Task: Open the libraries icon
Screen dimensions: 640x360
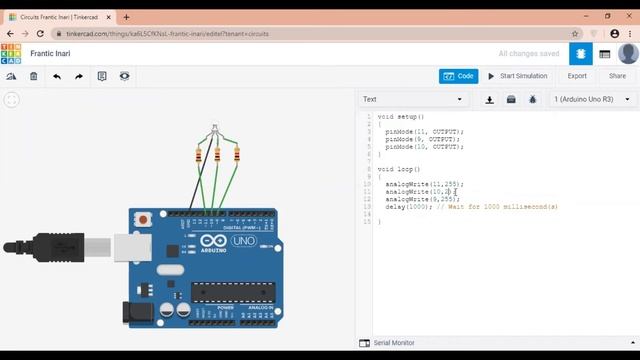Action: [x=511, y=100]
